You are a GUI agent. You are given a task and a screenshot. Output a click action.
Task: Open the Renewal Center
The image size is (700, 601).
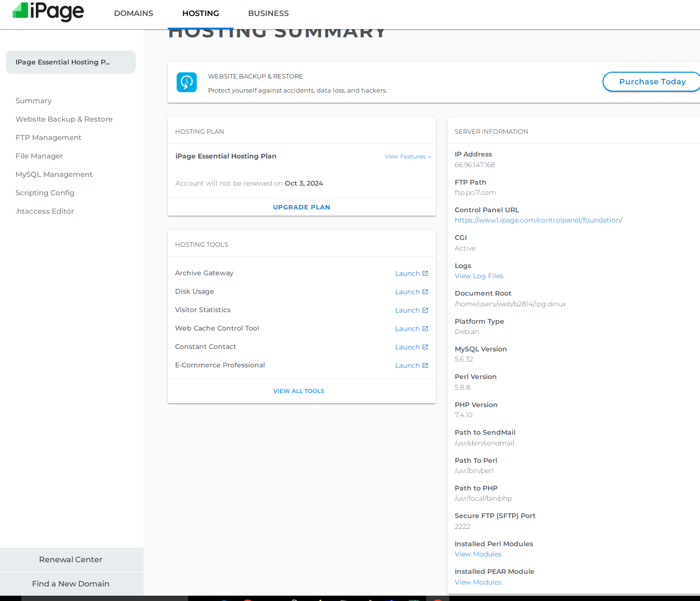pos(71,559)
